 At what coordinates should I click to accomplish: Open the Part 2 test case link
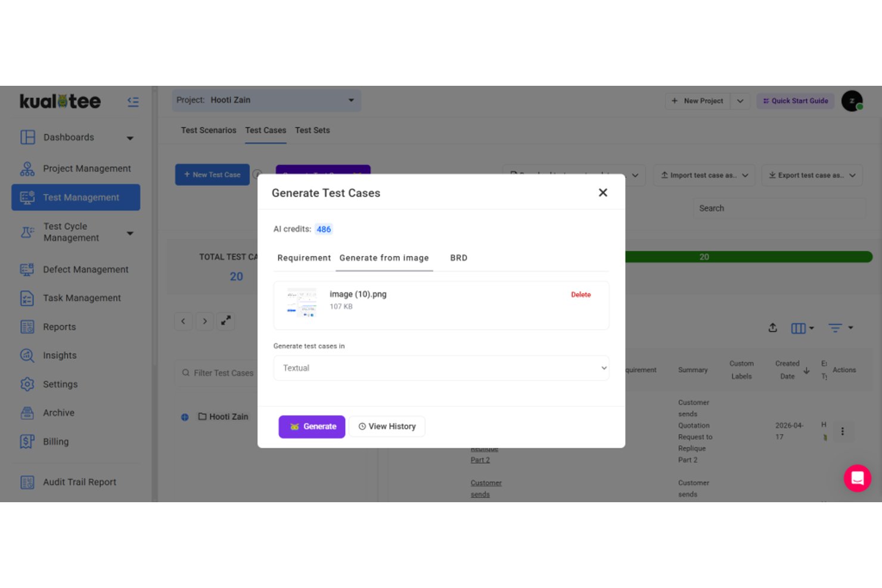click(480, 460)
